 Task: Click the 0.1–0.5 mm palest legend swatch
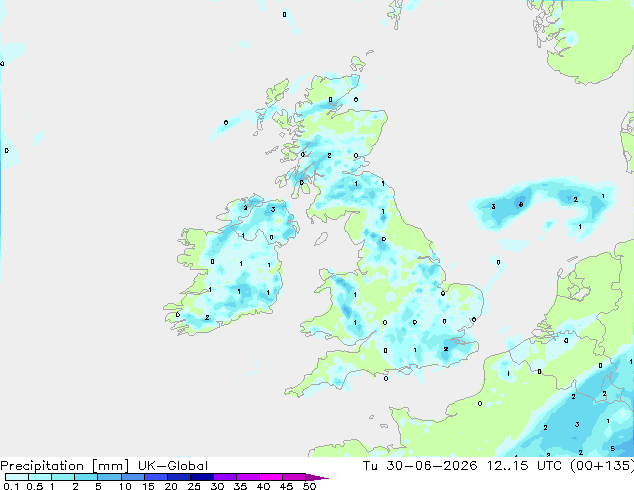(17, 477)
